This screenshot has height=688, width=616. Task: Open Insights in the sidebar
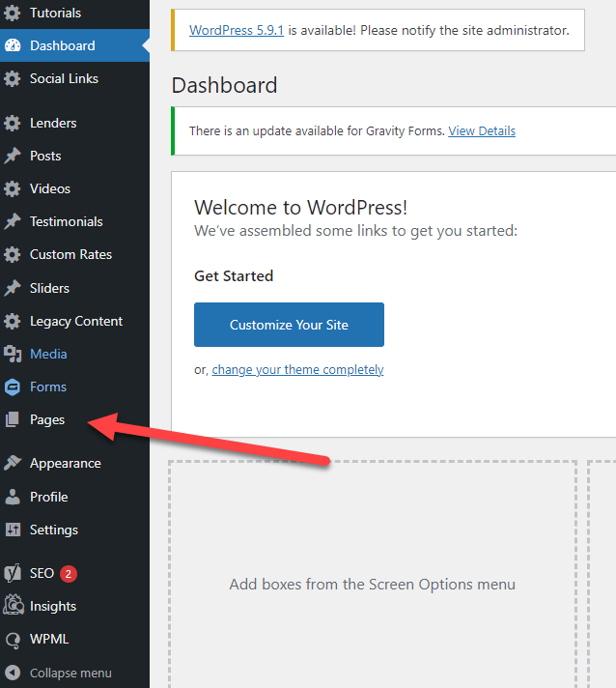click(x=74, y=607)
